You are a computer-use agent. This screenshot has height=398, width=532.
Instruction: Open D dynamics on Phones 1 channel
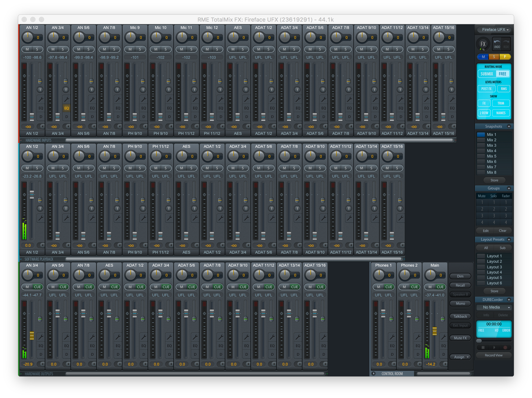(x=392, y=355)
